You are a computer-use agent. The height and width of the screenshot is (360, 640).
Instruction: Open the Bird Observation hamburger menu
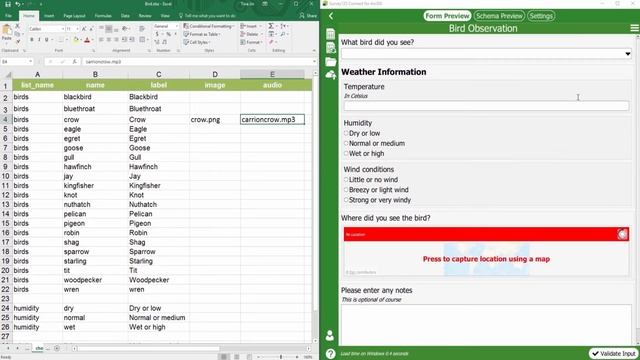click(634, 28)
